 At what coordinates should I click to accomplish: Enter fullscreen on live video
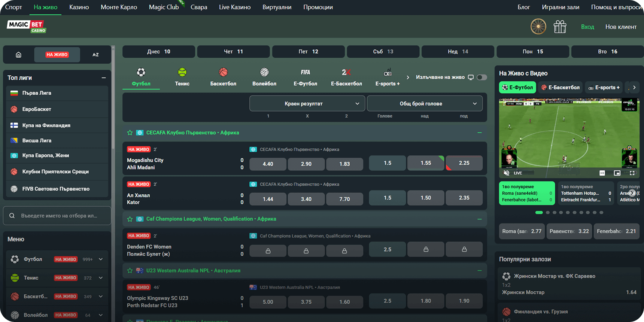tap(632, 173)
